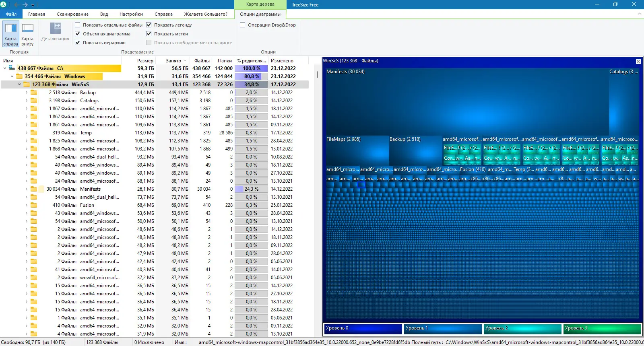Collapse the WinSxS tree node
The height and width of the screenshot is (346, 644).
pos(19,84)
